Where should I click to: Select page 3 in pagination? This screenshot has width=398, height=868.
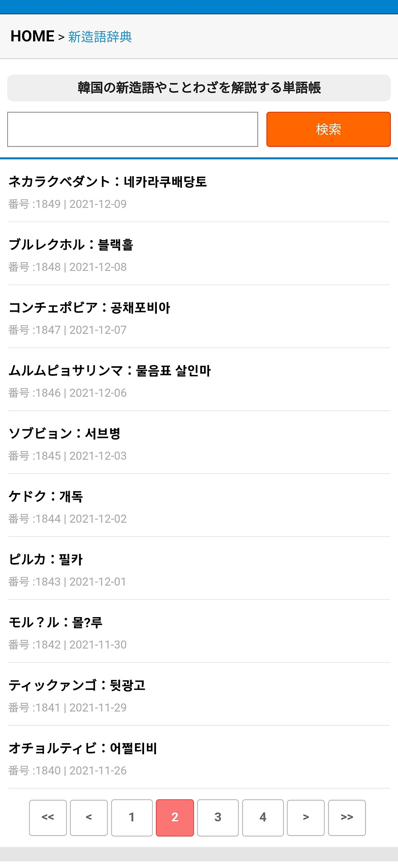218,818
